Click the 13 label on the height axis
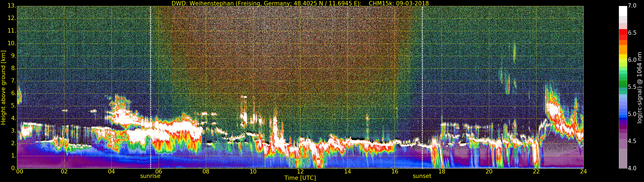644x182 pixels. [x=12, y=6]
